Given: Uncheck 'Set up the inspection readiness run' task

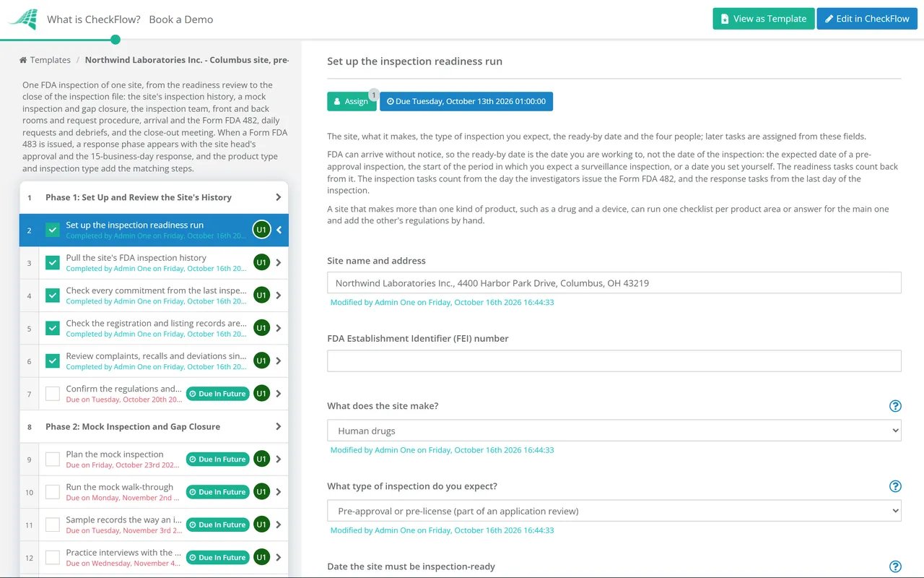Looking at the screenshot, I should tap(53, 230).
